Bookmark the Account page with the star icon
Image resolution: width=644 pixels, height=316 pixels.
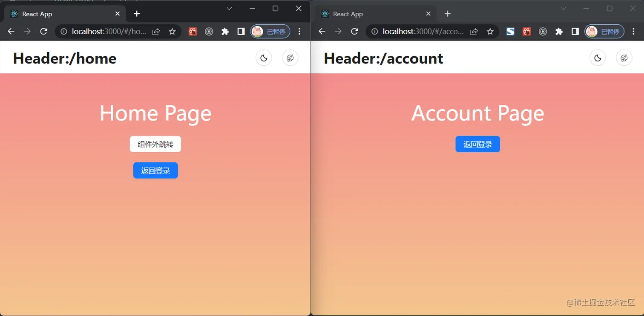tap(490, 32)
